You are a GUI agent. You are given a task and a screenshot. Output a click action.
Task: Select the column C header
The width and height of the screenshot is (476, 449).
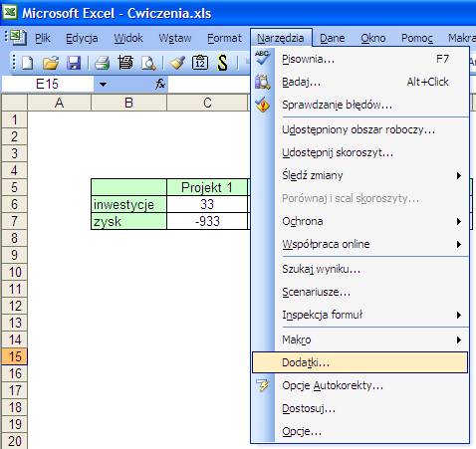click(207, 103)
